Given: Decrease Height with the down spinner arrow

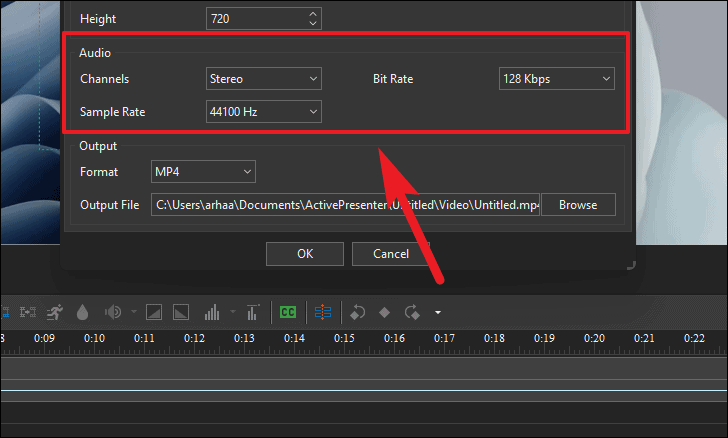Looking at the screenshot, I should 313,23.
